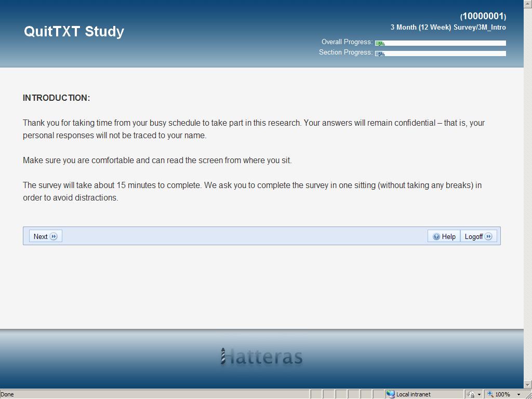Expand the security settings dropdown arrow in status bar

tap(479, 394)
